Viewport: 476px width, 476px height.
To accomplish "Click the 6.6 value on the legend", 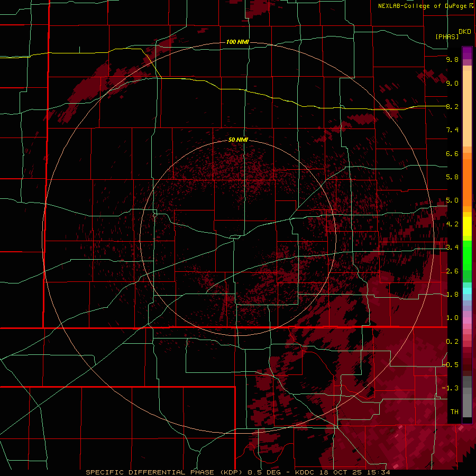I will 452,153.
